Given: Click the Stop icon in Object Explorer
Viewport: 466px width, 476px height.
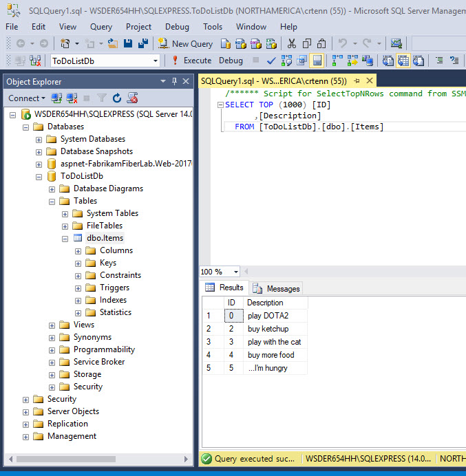Looking at the screenshot, I should point(87,98).
